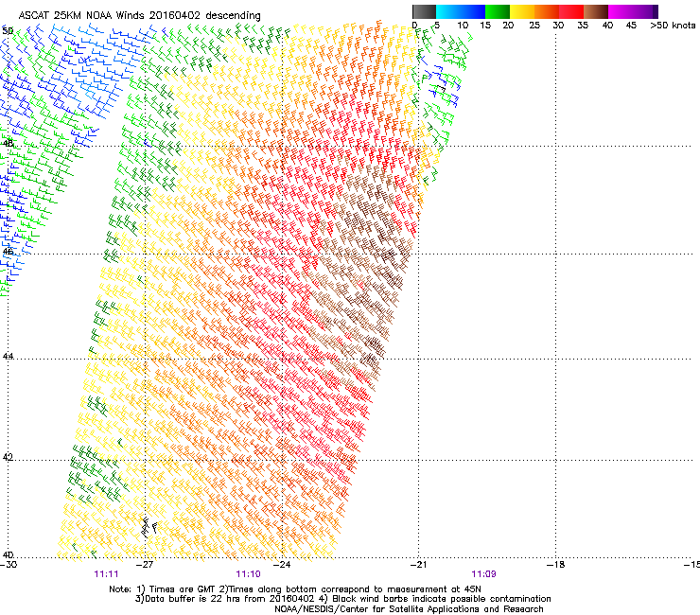Screen dimensions: 700x615
Task: Click the longitude axis label "-27"
Action: [x=145, y=565]
